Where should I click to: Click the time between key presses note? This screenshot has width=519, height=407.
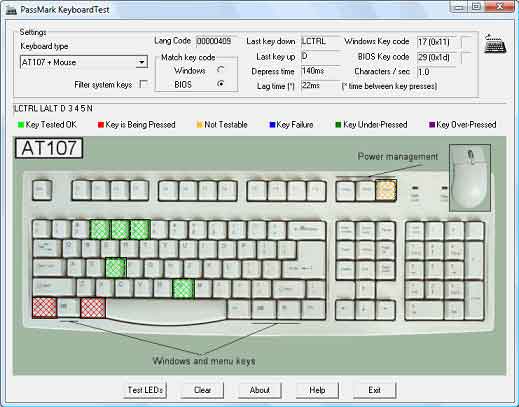[x=389, y=86]
